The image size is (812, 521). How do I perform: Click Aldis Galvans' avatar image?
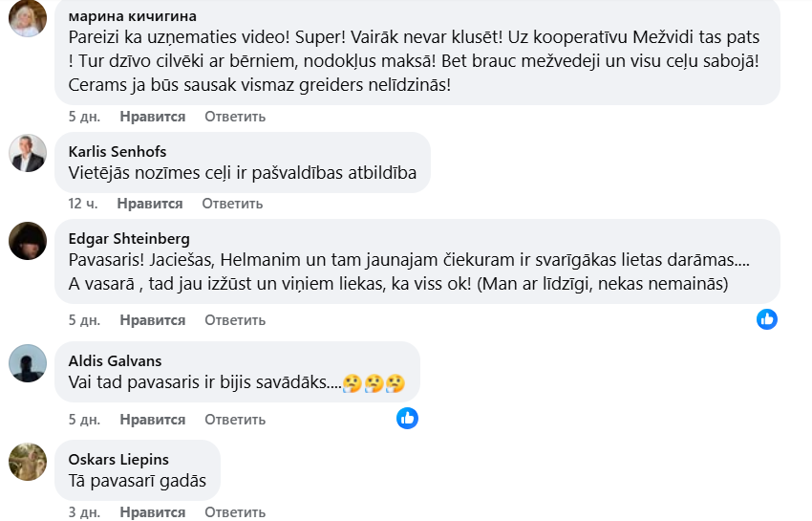coord(28,363)
